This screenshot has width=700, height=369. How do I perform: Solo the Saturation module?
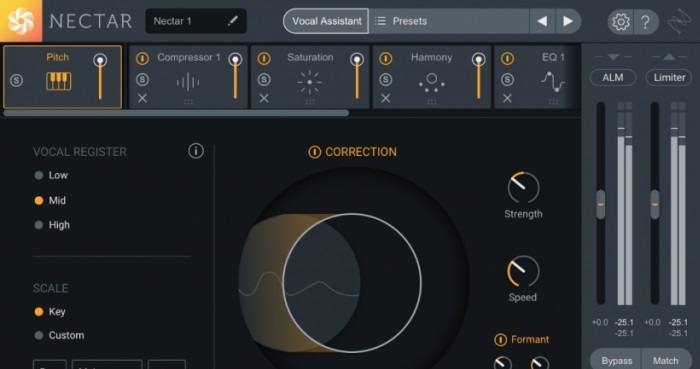coord(264,79)
